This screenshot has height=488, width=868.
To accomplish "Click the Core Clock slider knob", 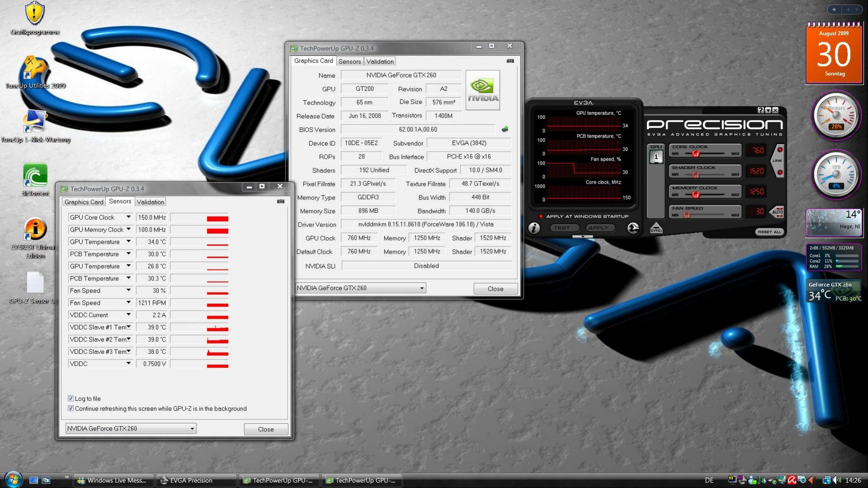I will [x=696, y=154].
